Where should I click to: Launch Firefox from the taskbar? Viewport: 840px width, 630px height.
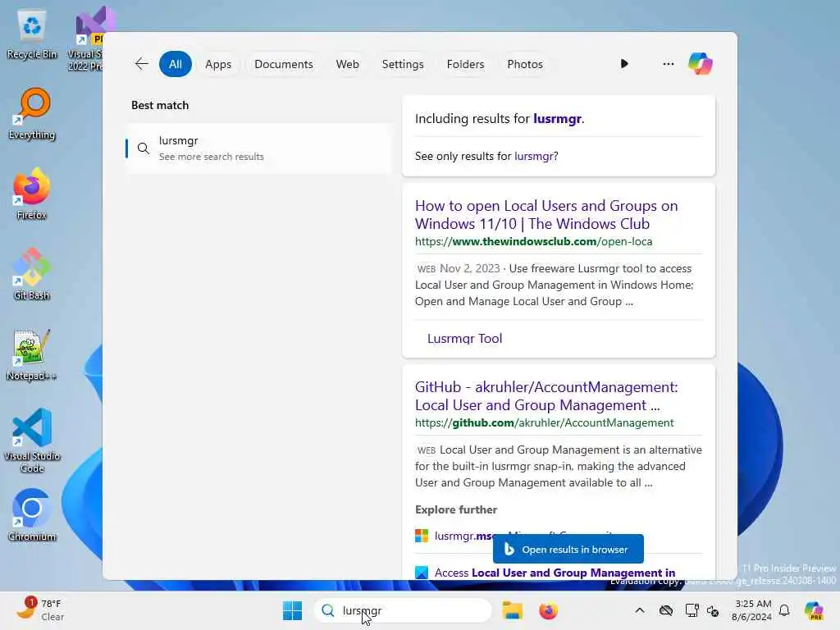click(x=548, y=610)
